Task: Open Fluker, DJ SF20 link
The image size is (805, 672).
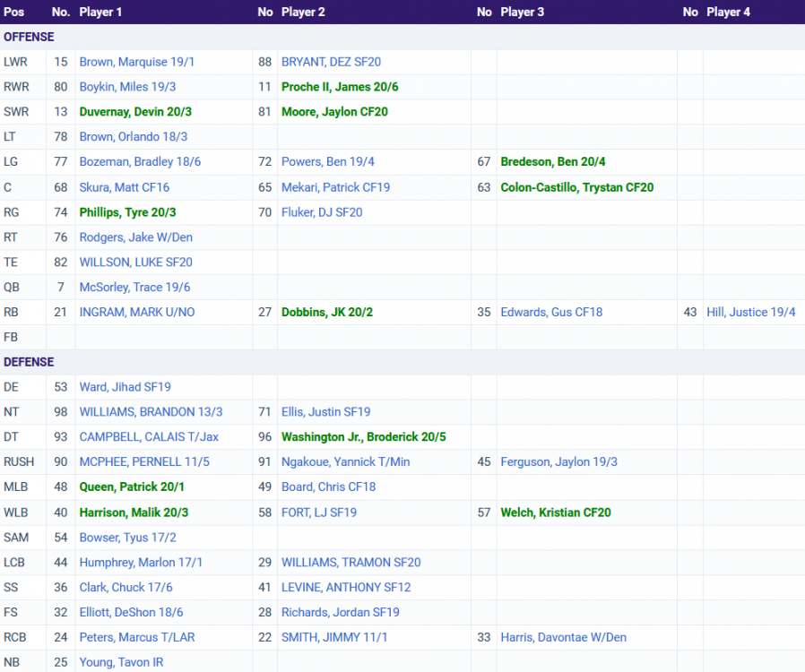Action: (x=322, y=212)
